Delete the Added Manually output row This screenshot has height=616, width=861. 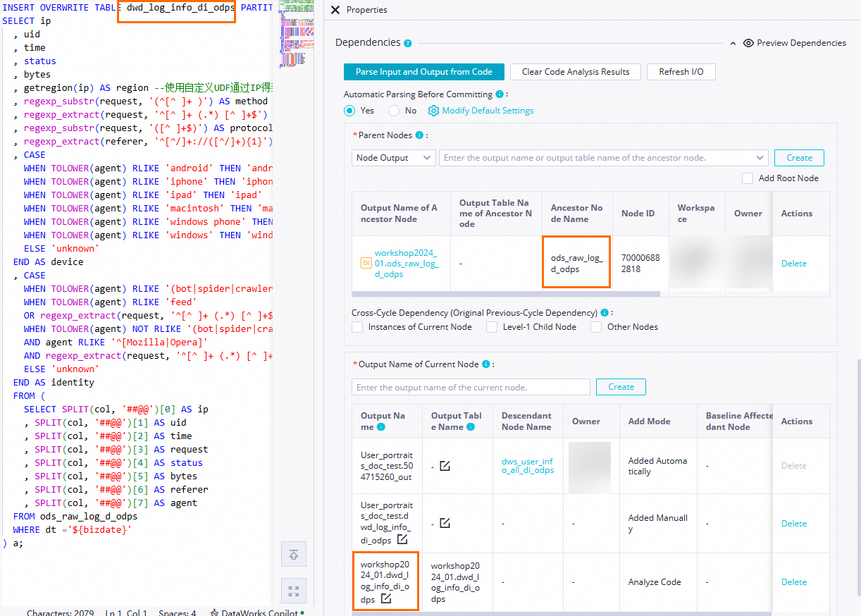[794, 524]
